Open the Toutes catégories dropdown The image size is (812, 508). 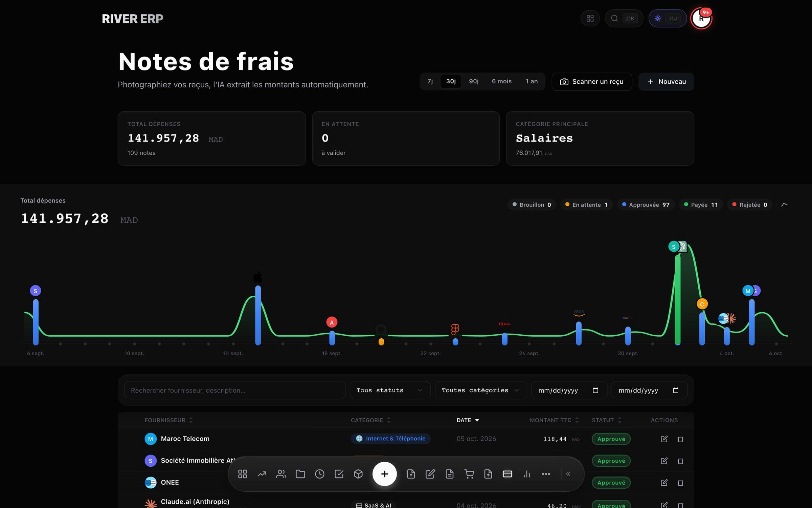pos(481,390)
